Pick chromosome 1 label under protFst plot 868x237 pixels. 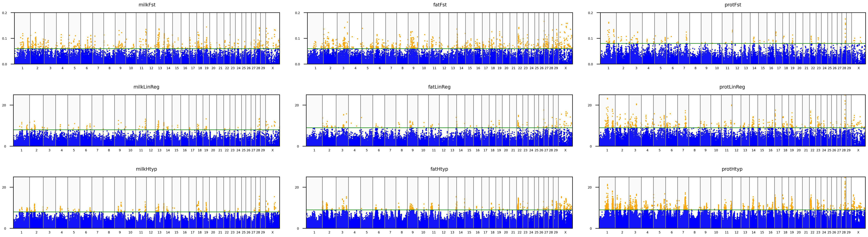point(608,68)
